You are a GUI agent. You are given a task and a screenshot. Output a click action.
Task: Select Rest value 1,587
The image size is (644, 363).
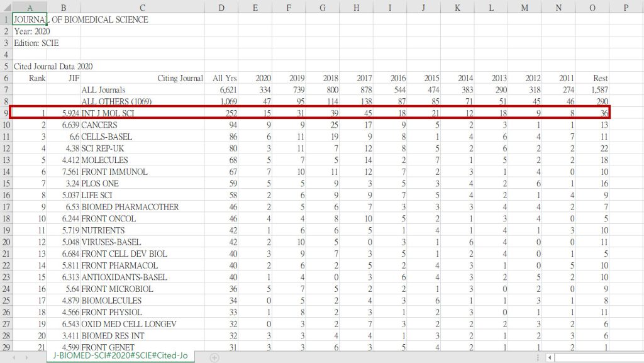click(592, 89)
